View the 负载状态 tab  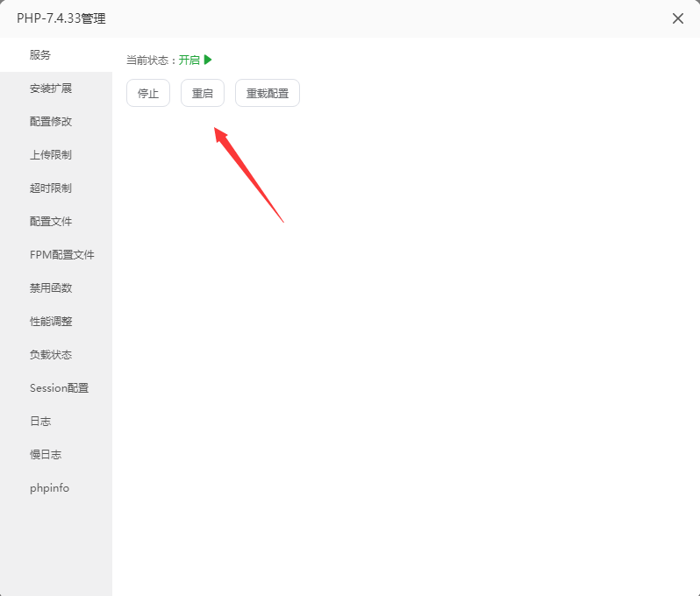(x=51, y=355)
